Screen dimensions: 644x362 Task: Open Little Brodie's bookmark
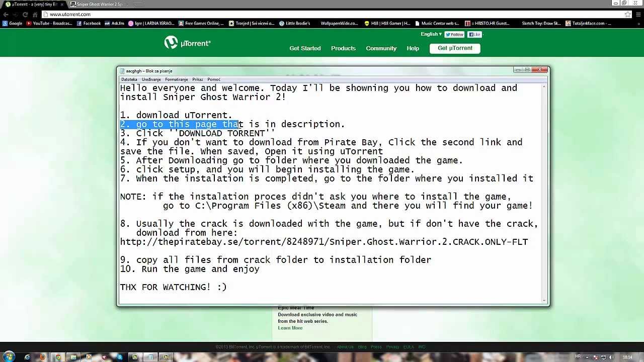(295, 23)
